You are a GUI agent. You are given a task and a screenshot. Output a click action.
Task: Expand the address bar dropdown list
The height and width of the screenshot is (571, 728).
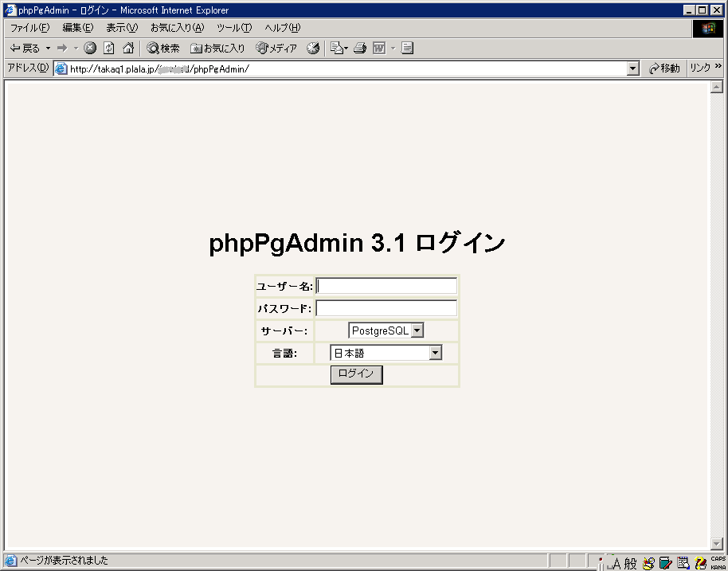click(x=633, y=68)
